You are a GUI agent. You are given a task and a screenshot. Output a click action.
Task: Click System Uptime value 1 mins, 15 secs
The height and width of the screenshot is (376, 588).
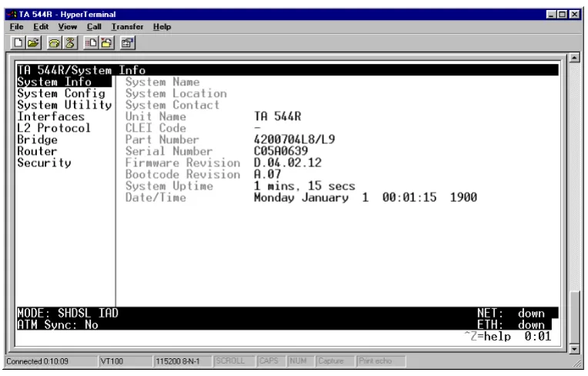tap(305, 186)
